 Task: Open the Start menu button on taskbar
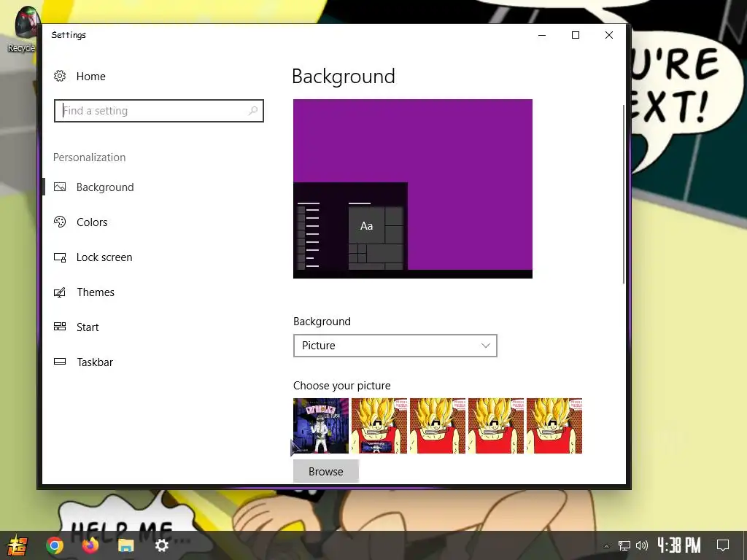[17, 545]
